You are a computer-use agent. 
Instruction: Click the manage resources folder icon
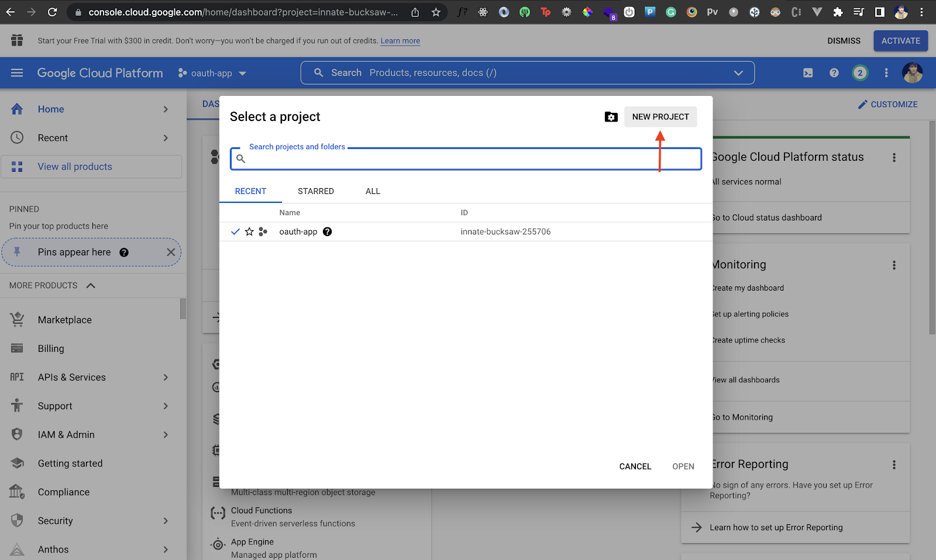point(611,117)
